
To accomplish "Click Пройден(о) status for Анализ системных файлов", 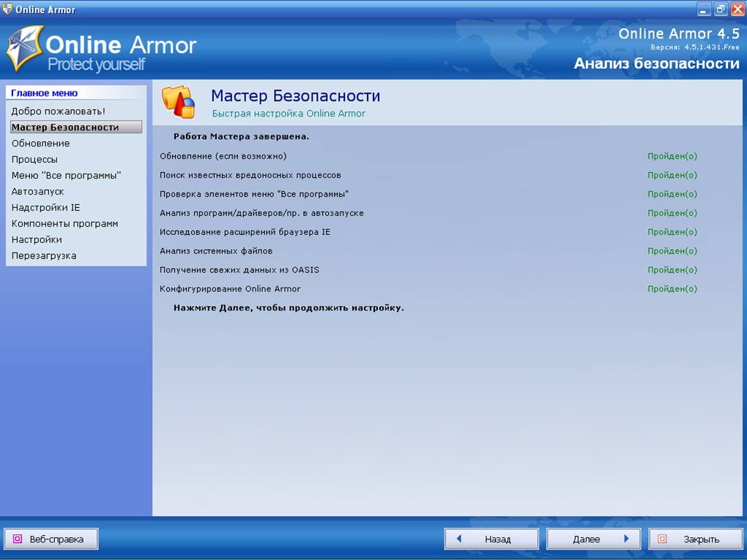I will [672, 251].
